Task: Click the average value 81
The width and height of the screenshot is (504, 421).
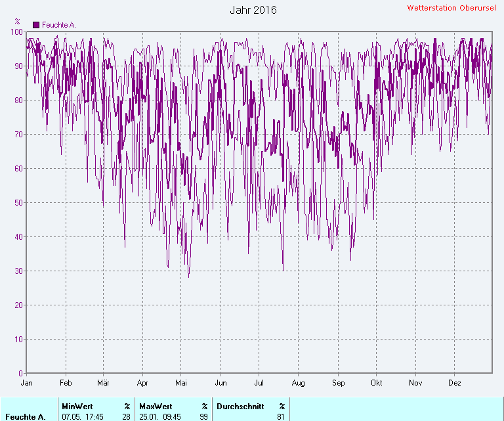Action: pyautogui.click(x=281, y=417)
